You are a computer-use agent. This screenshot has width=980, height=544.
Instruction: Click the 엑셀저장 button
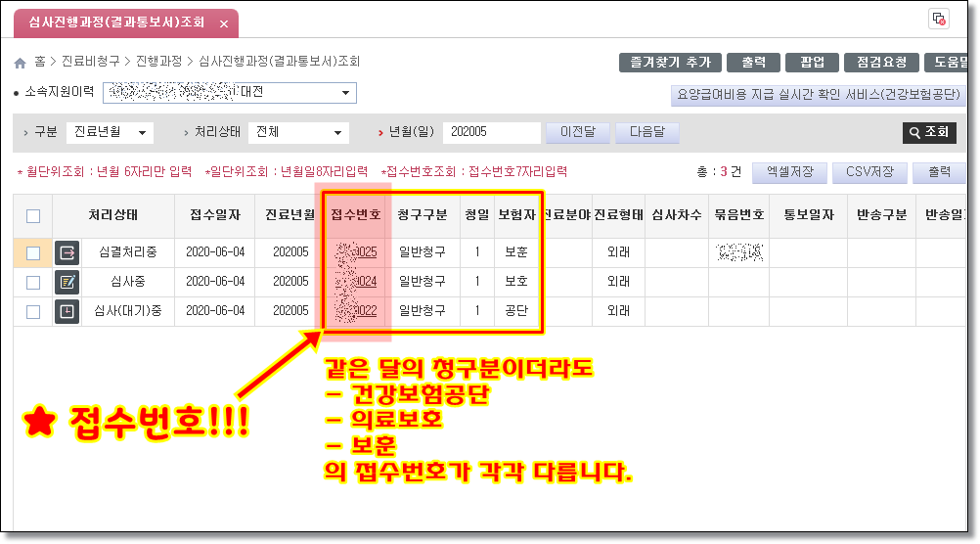click(x=790, y=172)
